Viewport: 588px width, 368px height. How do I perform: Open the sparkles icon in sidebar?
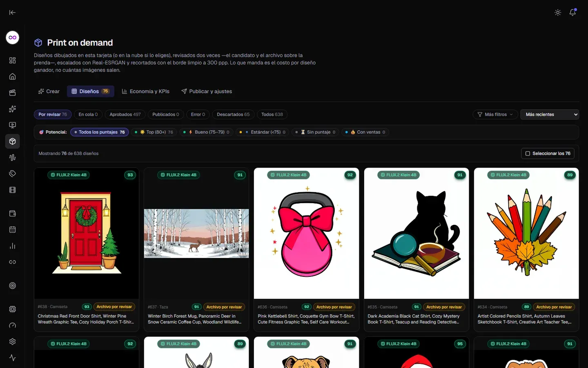(x=13, y=109)
